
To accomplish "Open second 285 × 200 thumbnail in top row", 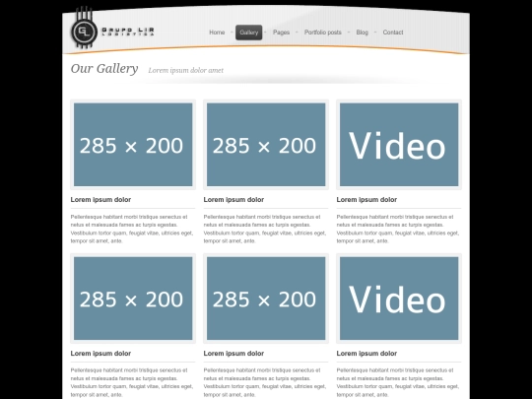I will 266,145.
